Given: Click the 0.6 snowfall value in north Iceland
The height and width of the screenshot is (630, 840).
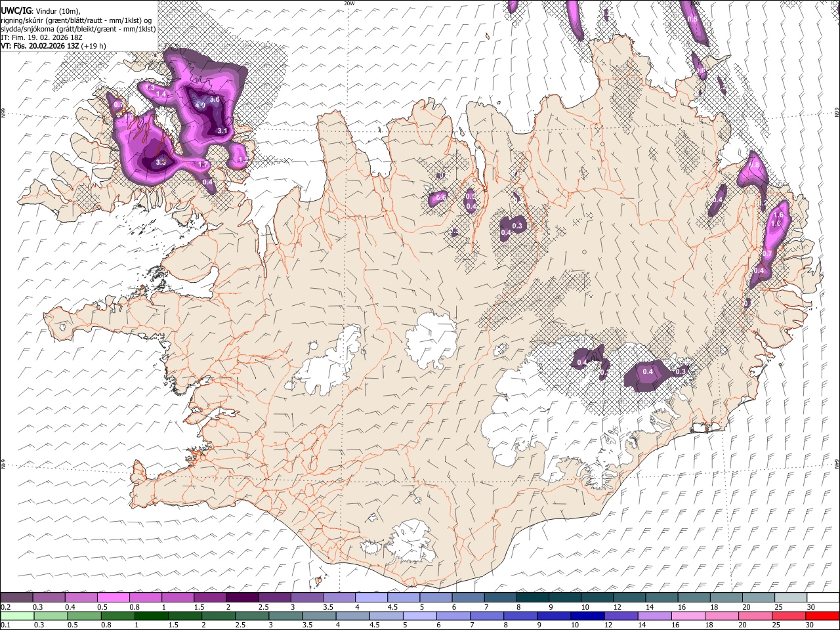Looking at the screenshot, I should pos(441,197).
